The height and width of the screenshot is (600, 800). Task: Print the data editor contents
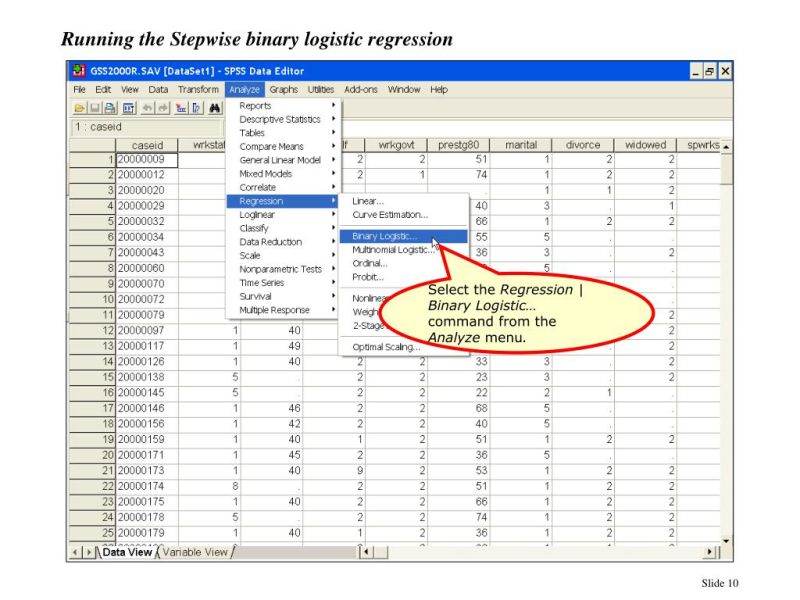coord(110,108)
